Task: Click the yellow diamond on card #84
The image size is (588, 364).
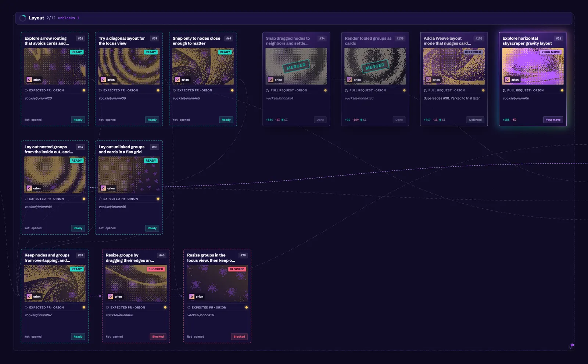Action: coord(84,199)
